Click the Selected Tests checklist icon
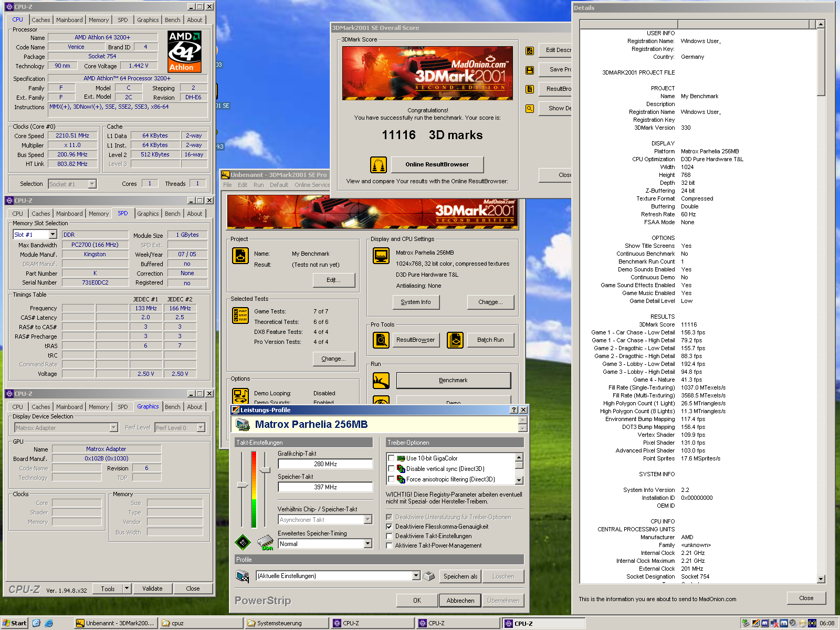The image size is (840, 630). pos(240,316)
